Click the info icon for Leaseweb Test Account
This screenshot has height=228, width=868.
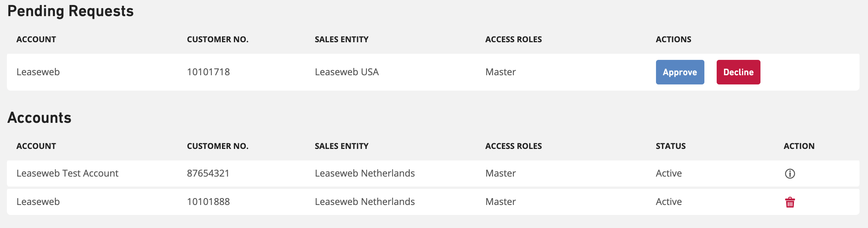coord(790,173)
